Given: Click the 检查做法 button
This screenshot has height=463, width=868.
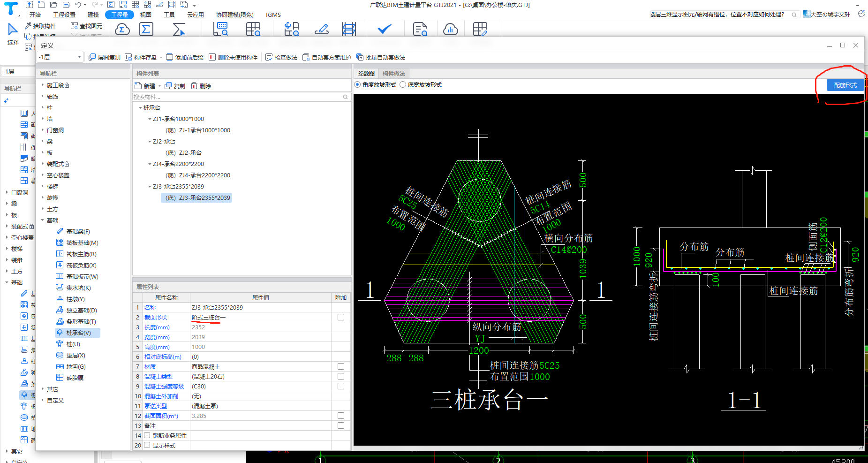Looking at the screenshot, I should (x=281, y=57).
